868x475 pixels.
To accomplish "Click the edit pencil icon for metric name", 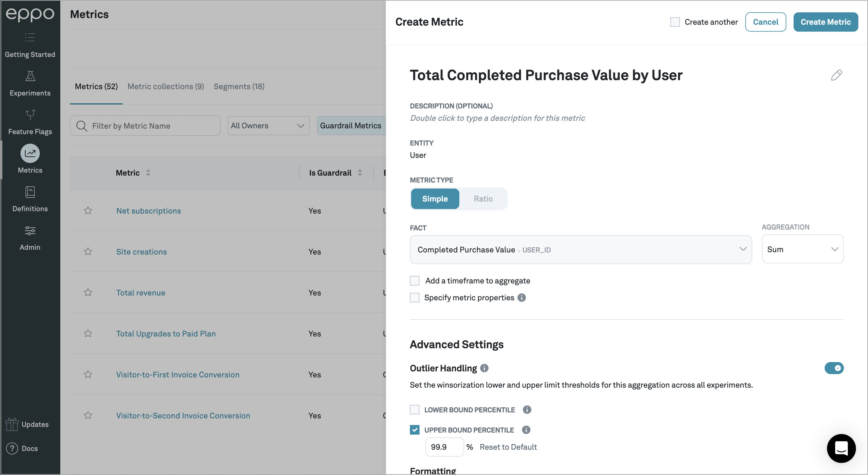I will [x=836, y=75].
